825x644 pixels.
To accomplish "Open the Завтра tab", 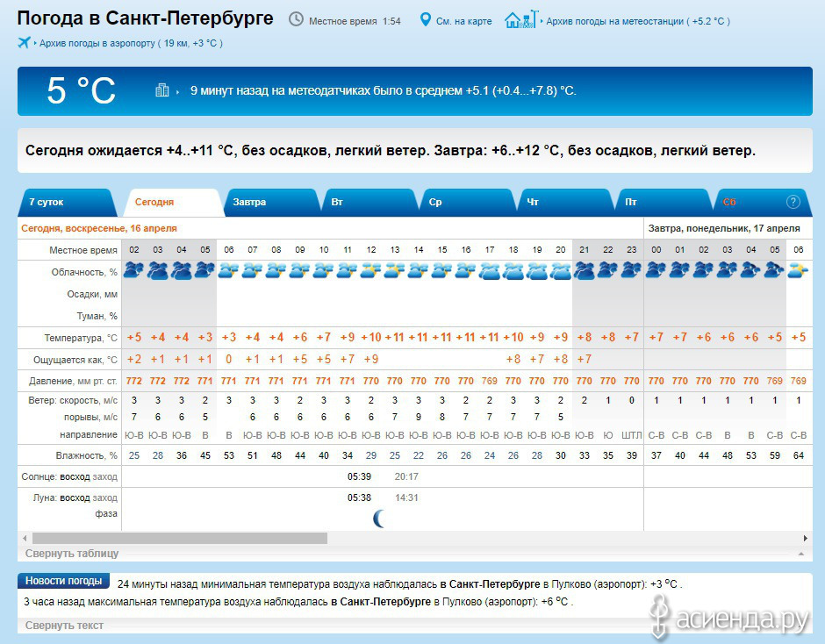I will click(271, 202).
